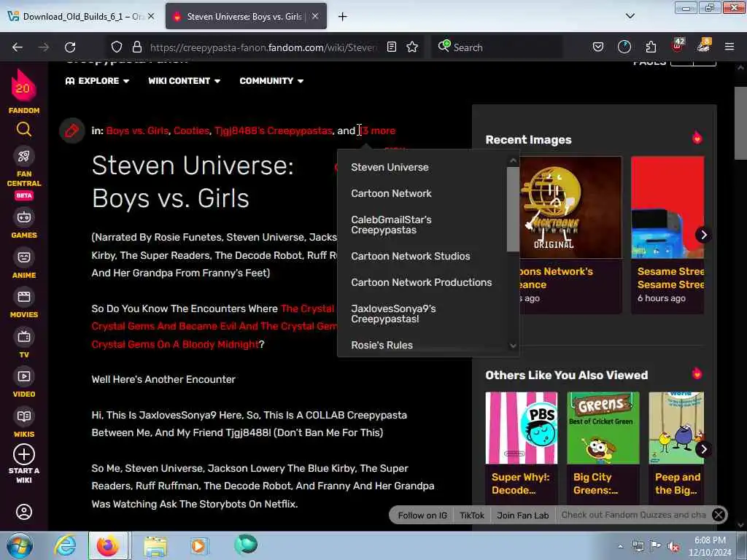Switch to the Download_Old_Builds_6_1 tab

point(82,17)
